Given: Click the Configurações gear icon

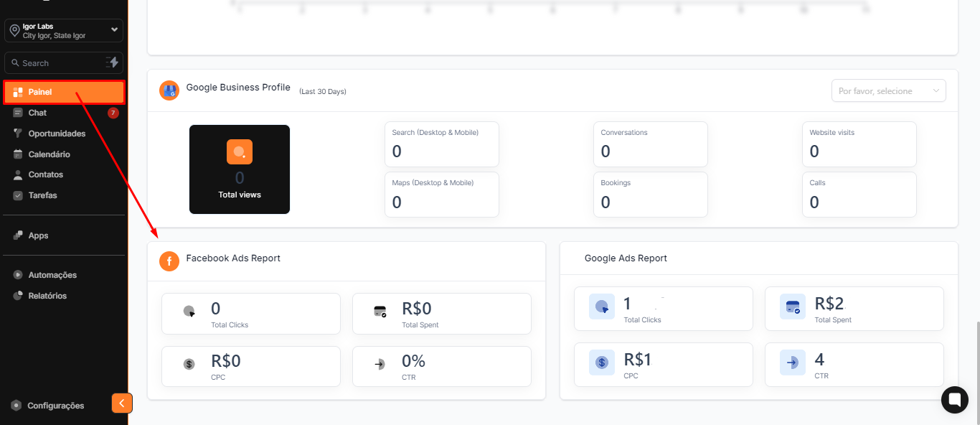Looking at the screenshot, I should click(17, 406).
